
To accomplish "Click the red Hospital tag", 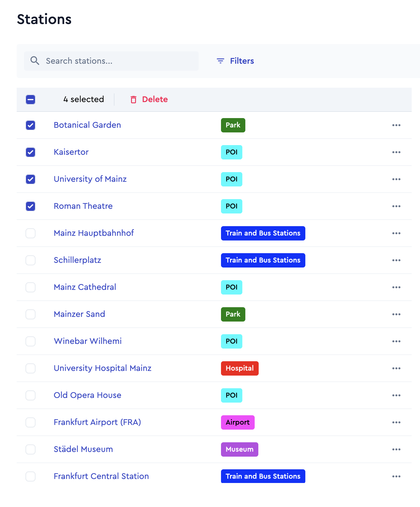I will coord(240,368).
